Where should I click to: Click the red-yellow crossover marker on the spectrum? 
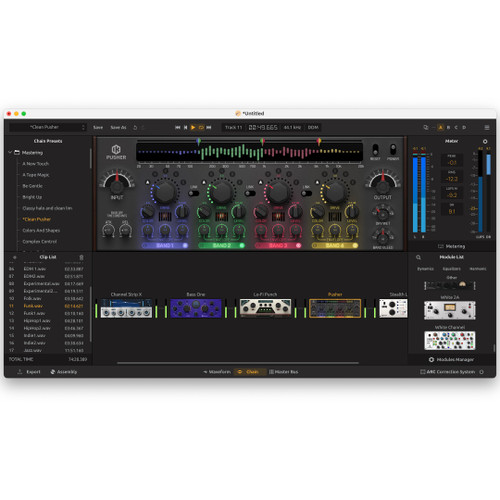point(319,142)
